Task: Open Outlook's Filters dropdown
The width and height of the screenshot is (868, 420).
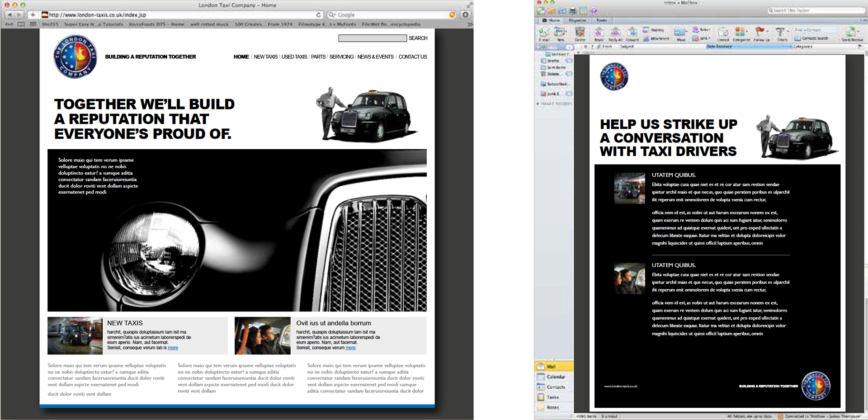Action: click(783, 34)
